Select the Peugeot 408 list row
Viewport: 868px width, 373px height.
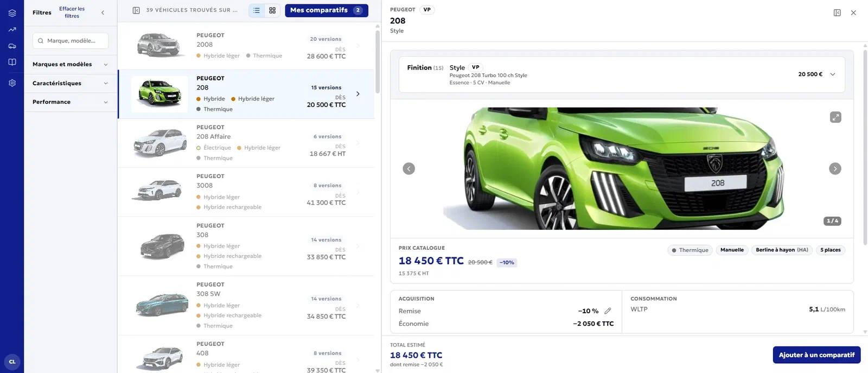click(246, 355)
